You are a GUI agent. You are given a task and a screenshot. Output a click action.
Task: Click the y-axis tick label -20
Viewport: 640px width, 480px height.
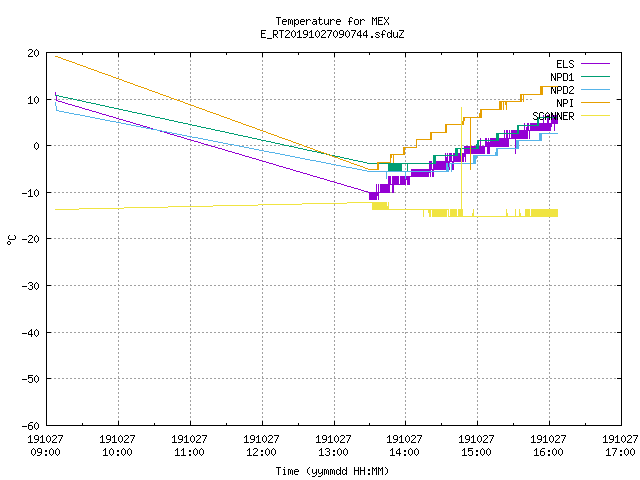pyautogui.click(x=31, y=239)
